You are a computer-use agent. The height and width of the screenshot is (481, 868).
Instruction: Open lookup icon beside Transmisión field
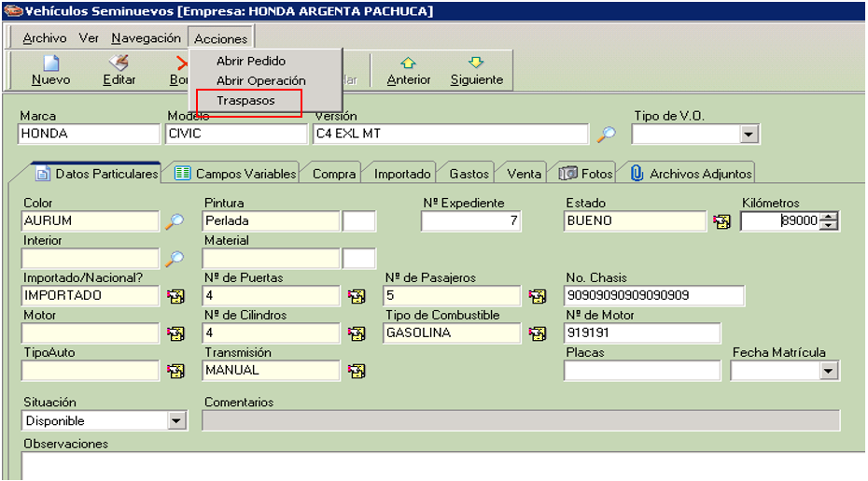357,371
